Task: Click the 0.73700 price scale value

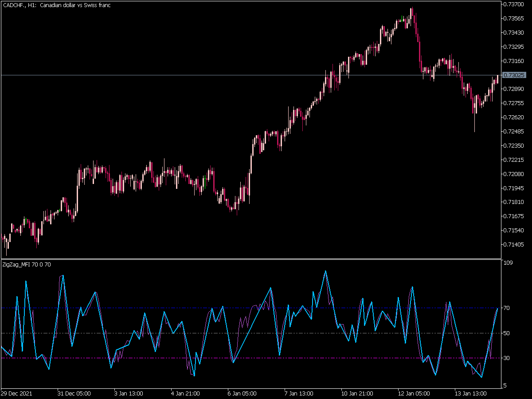Action: click(513, 4)
